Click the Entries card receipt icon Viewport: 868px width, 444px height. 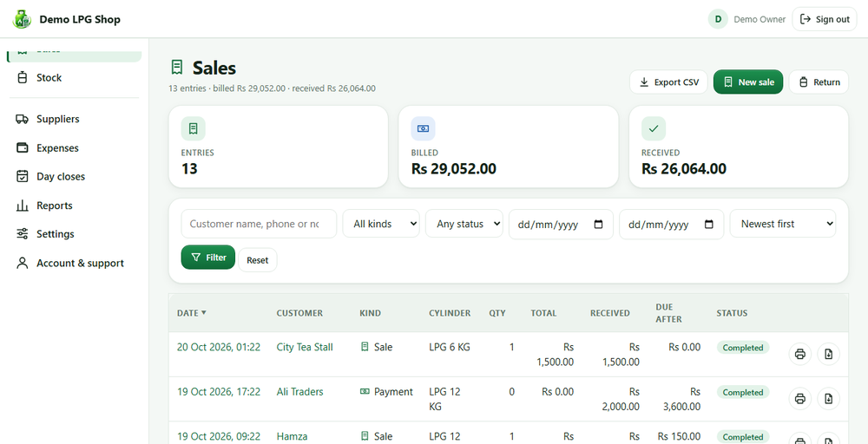click(194, 128)
